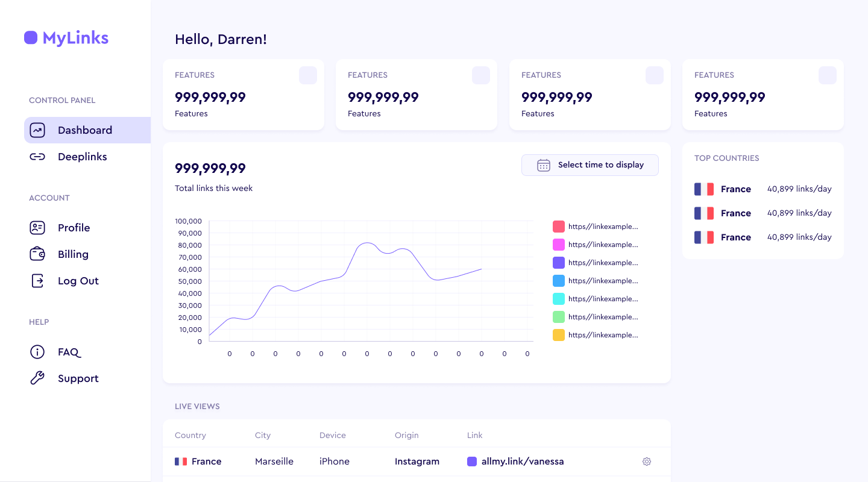Click the Profile ID card icon
The width and height of the screenshot is (868, 482).
pos(37,228)
